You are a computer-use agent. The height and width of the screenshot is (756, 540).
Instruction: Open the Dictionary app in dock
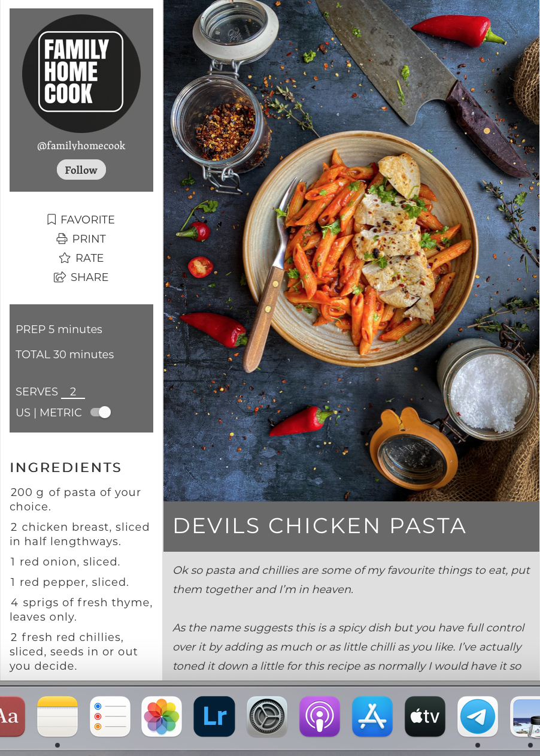[11, 716]
